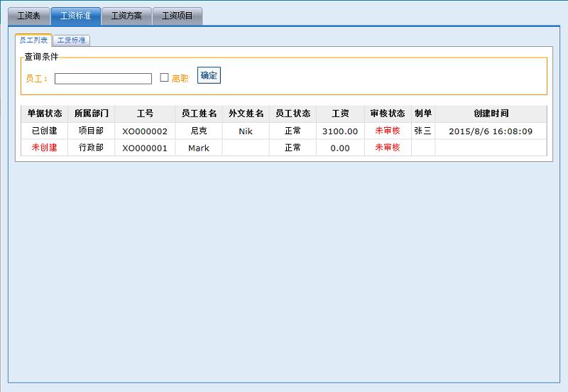The height and width of the screenshot is (392, 568).
Task: Open the 工资方案 tab
Action: 126,16
